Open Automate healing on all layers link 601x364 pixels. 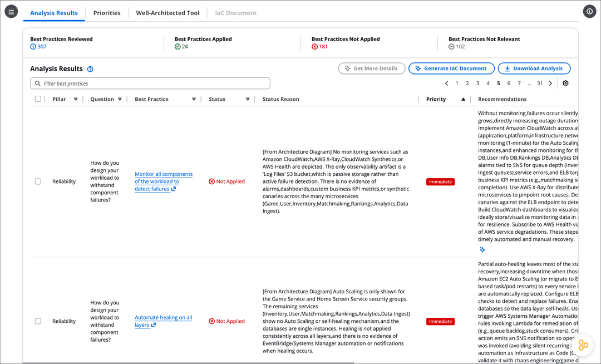[x=163, y=321]
